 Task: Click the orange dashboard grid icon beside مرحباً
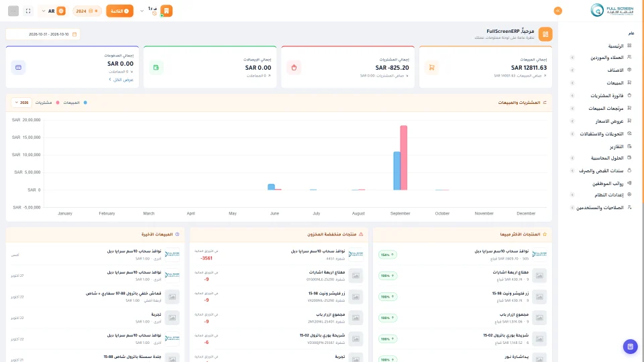(545, 34)
